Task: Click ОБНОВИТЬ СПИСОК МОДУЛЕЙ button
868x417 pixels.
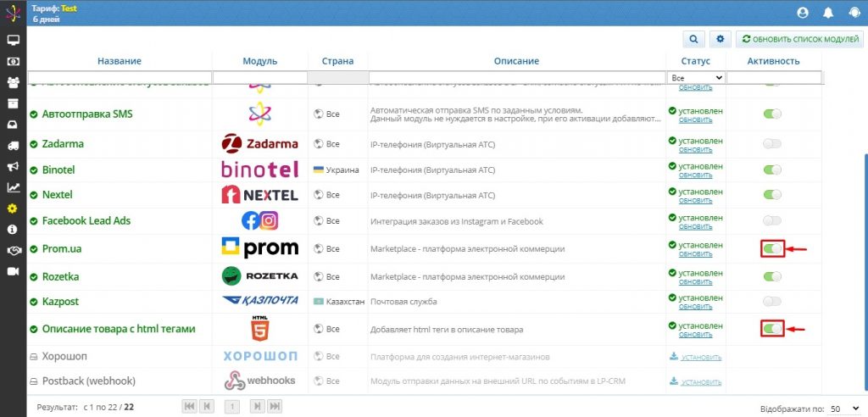Action: coord(799,39)
